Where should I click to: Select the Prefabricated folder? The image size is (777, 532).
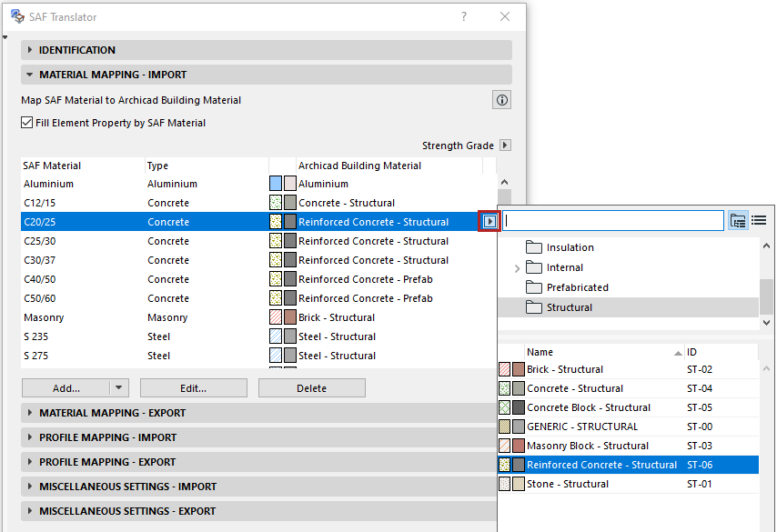[629, 287]
